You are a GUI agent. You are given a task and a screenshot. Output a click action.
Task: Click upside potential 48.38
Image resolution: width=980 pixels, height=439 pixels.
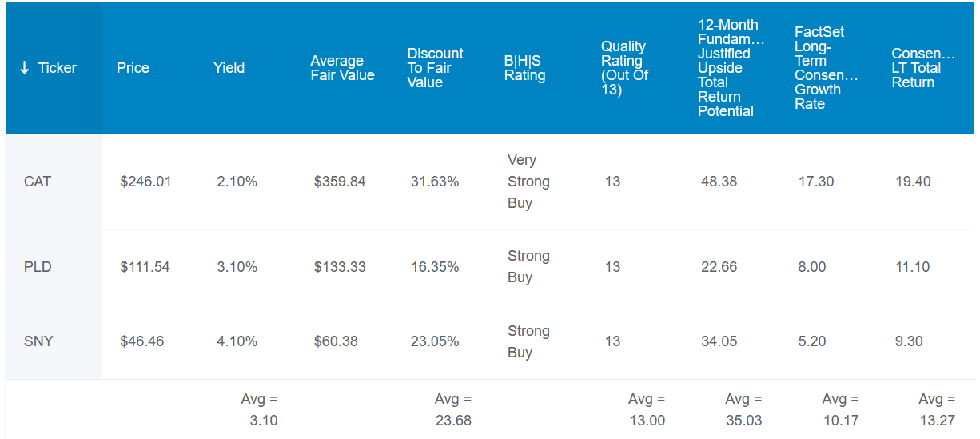(719, 182)
